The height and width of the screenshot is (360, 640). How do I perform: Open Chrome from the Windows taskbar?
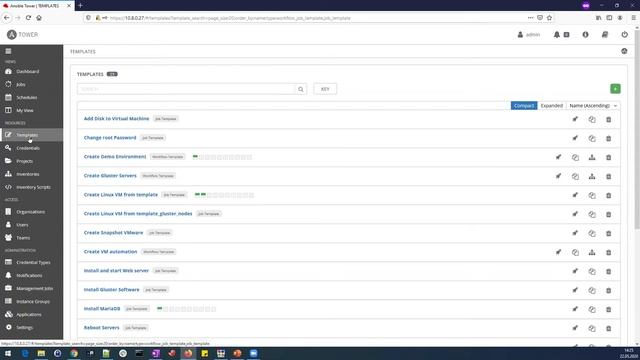point(74,353)
